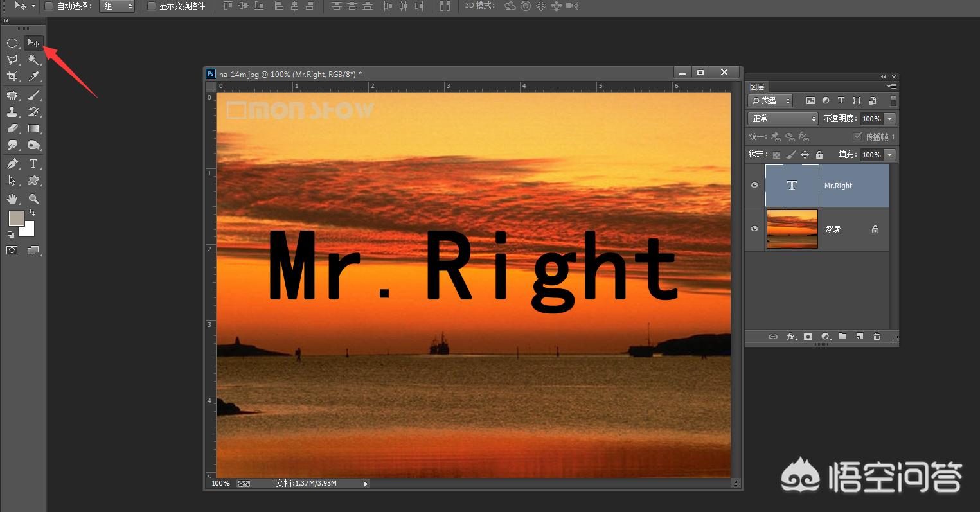Select the Zoom magnifier tool
This screenshot has height=512, width=980.
pos(33,199)
